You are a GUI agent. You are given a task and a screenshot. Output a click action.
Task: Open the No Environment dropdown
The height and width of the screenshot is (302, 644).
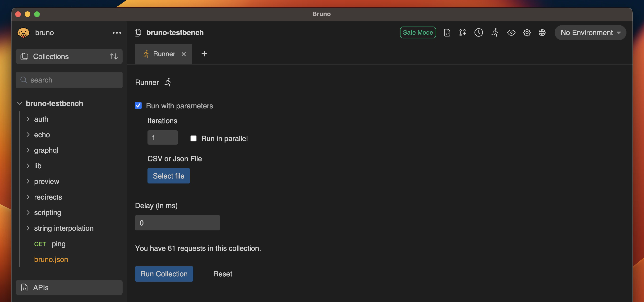(590, 32)
